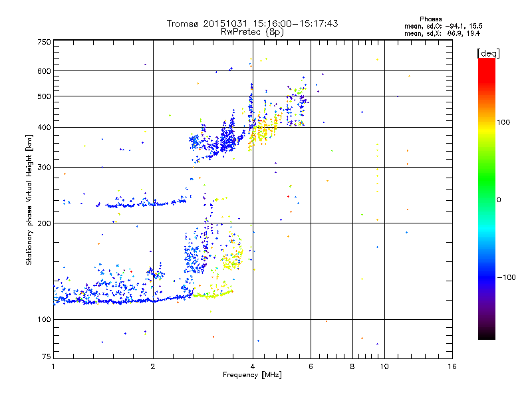This screenshot has height=399, width=532.
Task: Click the '-100' colorbar tick label
Action: click(506, 277)
